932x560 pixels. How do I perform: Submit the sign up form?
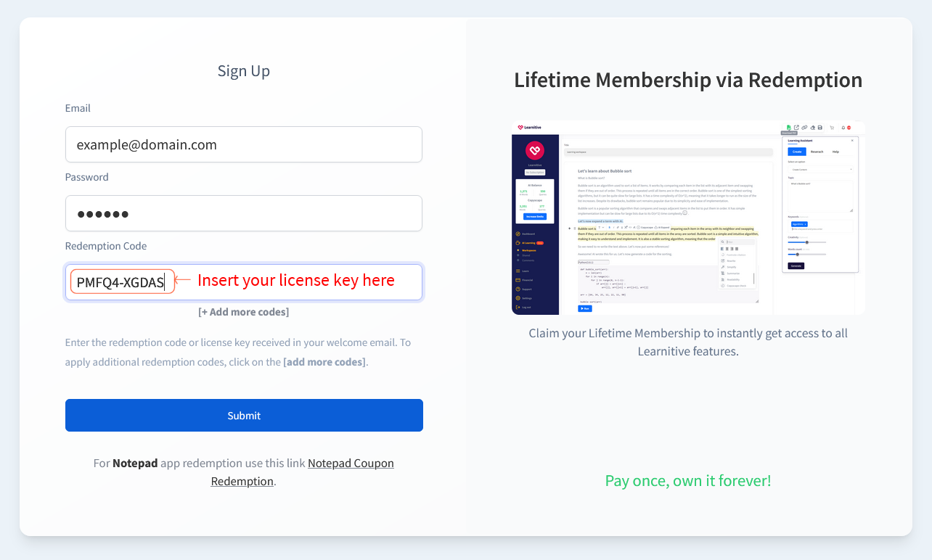(x=244, y=415)
